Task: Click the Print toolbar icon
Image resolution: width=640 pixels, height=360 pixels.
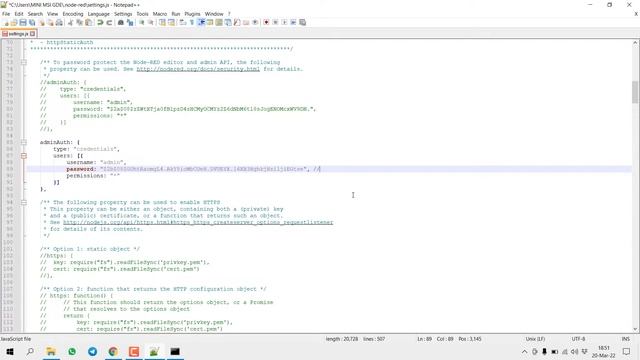Action: coord(59,22)
